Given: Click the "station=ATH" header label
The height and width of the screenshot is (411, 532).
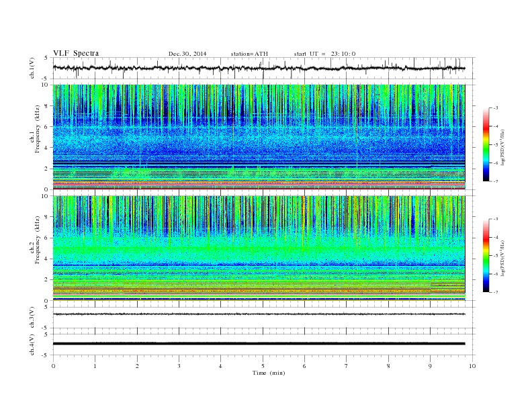Looking at the screenshot, I should (249, 54).
